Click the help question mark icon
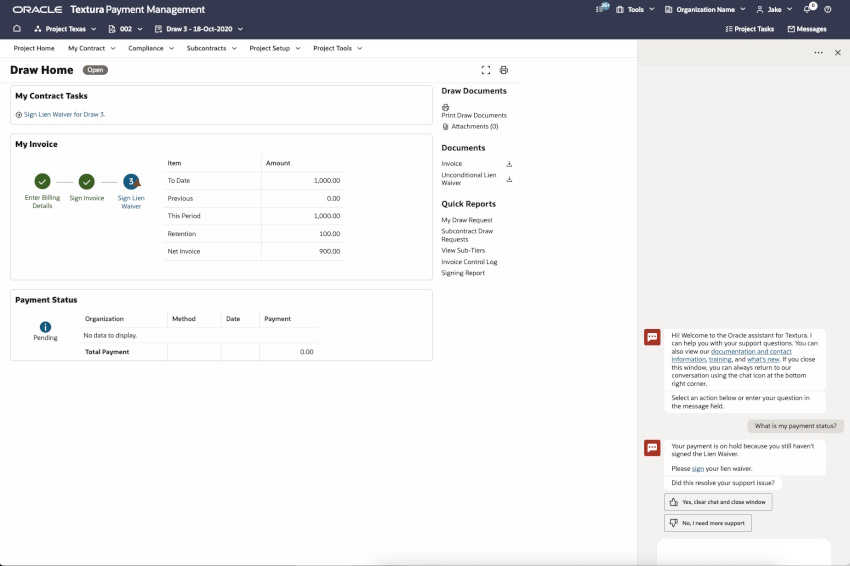 [x=827, y=9]
